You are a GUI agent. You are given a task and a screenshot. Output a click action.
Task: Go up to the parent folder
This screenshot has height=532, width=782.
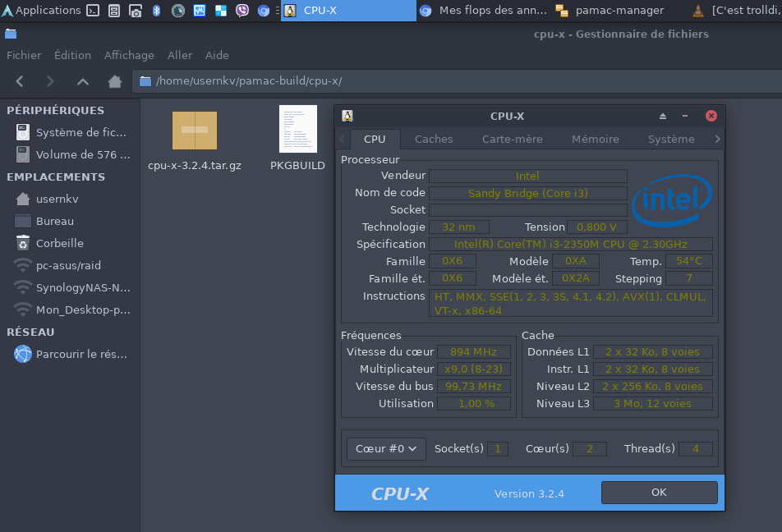(83, 81)
